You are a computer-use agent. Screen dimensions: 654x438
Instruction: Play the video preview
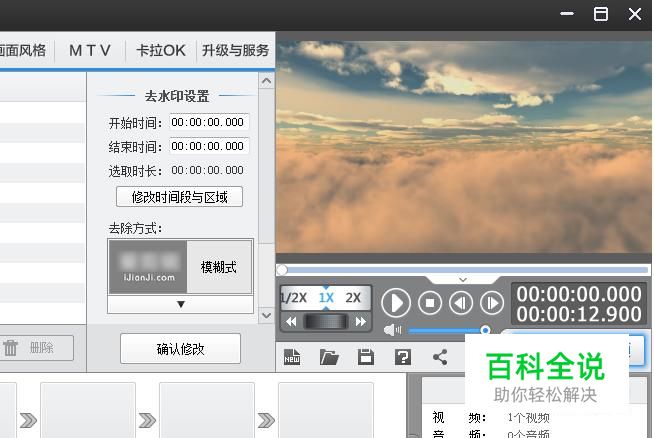click(x=395, y=303)
